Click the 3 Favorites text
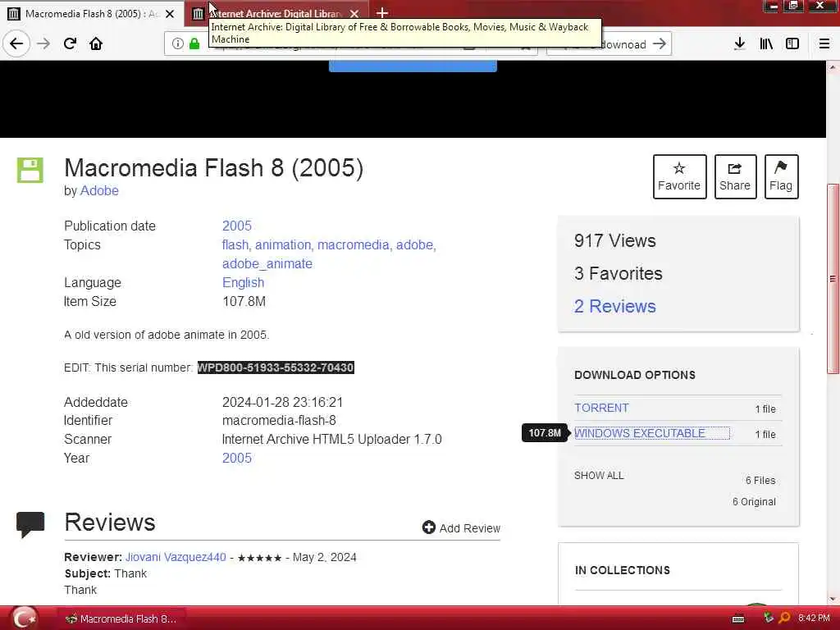Image resolution: width=840 pixels, height=630 pixels. pyautogui.click(x=619, y=273)
